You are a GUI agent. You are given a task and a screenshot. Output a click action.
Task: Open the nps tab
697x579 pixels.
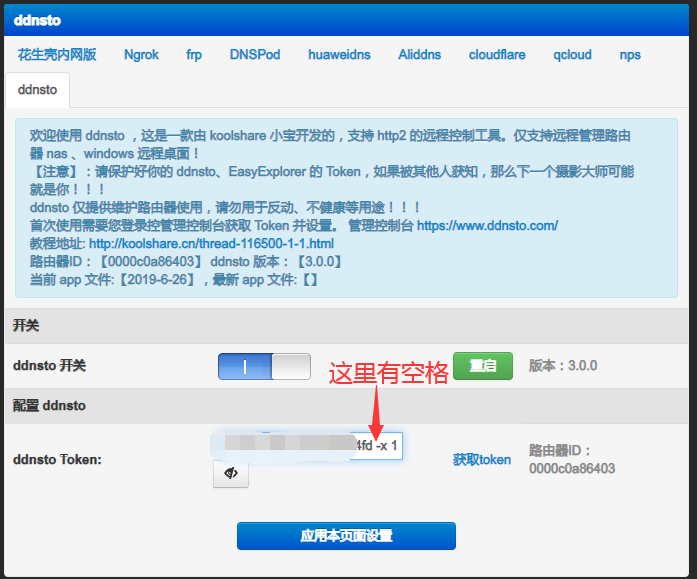[x=630, y=55]
